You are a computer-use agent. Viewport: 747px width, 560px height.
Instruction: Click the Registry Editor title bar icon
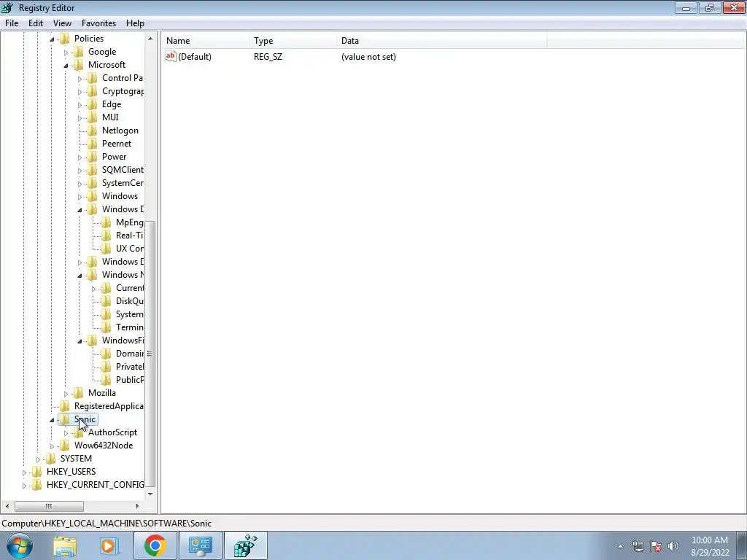pyautogui.click(x=7, y=7)
